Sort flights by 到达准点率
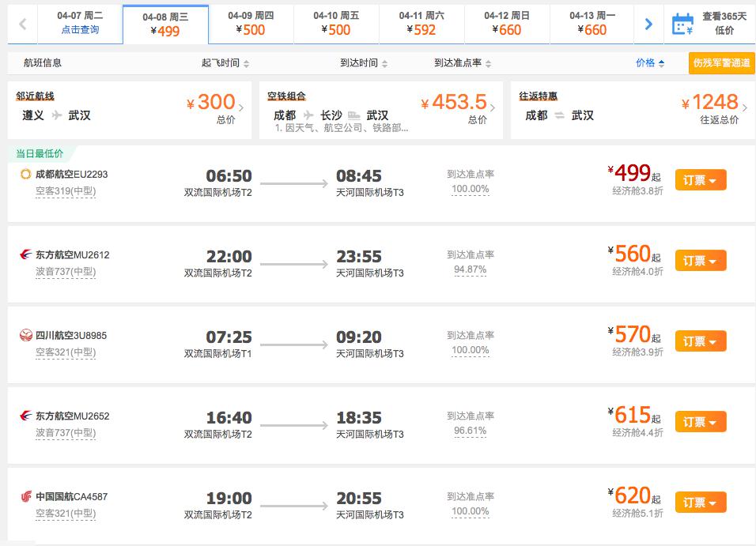The height and width of the screenshot is (546, 756). (x=463, y=63)
